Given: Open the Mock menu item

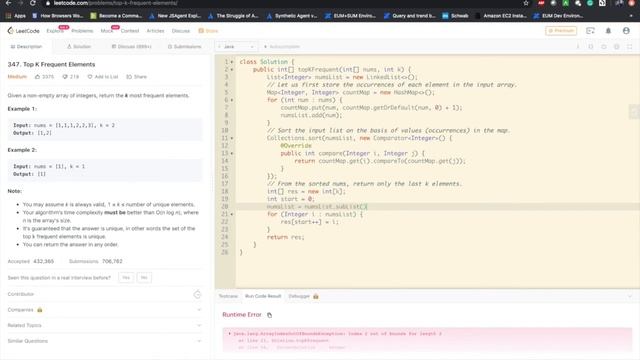Looking at the screenshot, I should pyautogui.click(x=107, y=31).
